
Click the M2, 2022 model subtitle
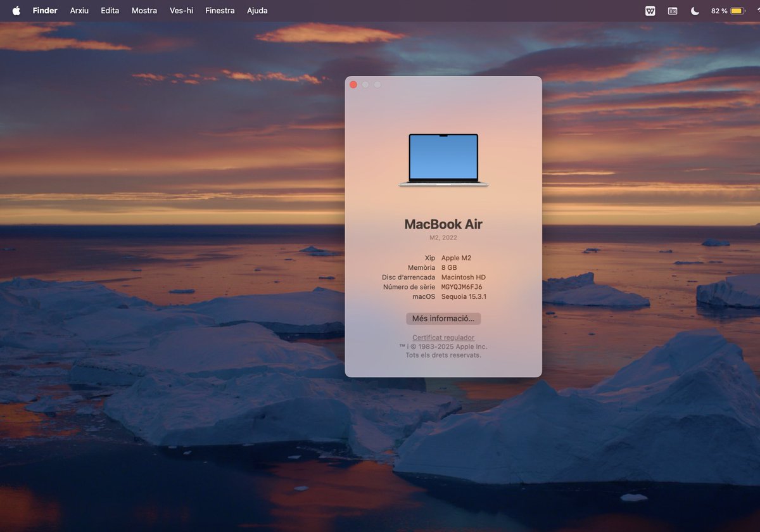pyautogui.click(x=443, y=237)
